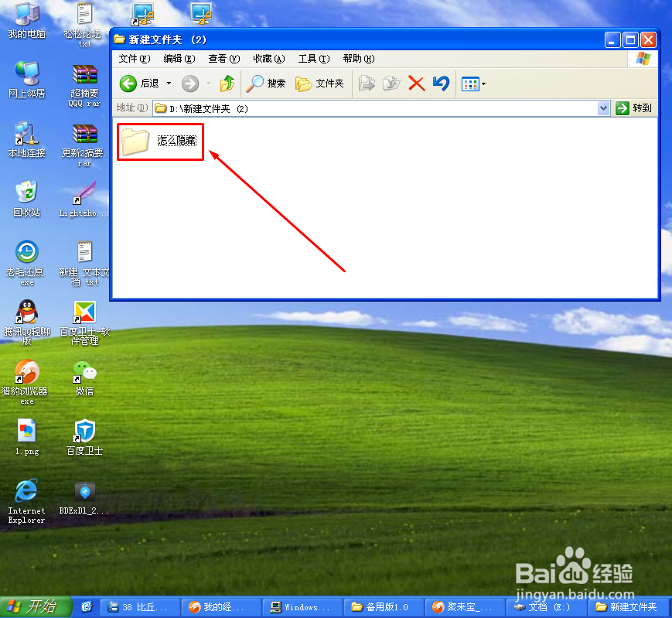Screen dimensions: 672x618
Task: Click the green Back arrow button
Action: [128, 84]
